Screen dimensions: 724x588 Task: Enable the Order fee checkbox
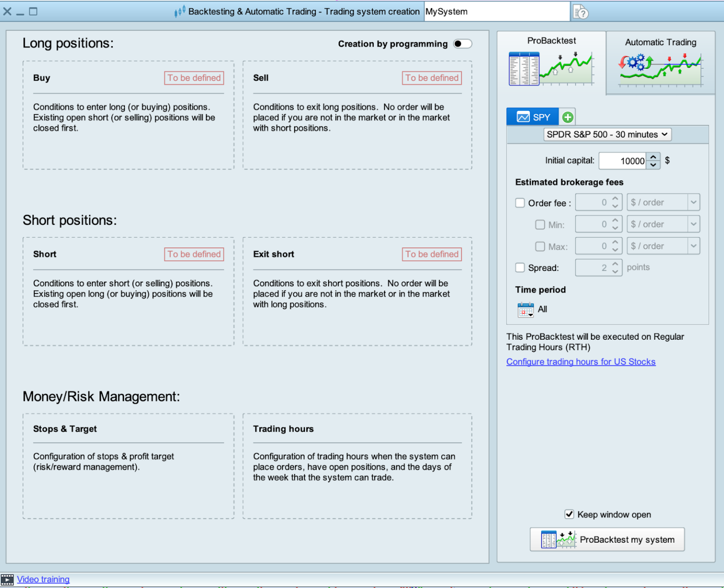pyautogui.click(x=520, y=203)
